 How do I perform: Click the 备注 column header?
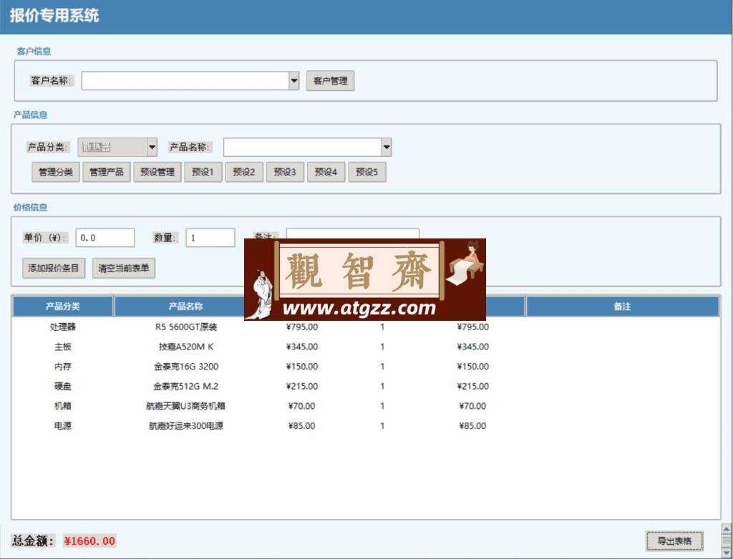pos(622,306)
